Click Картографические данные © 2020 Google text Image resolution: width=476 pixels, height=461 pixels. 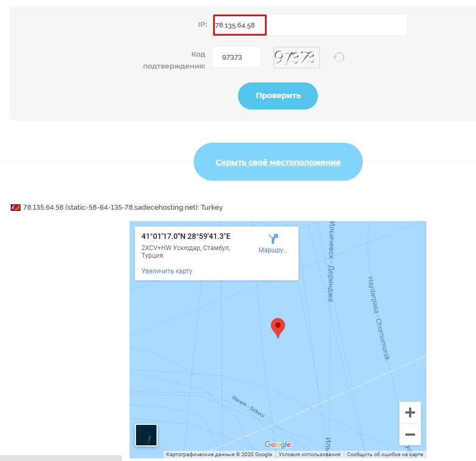click(x=219, y=455)
